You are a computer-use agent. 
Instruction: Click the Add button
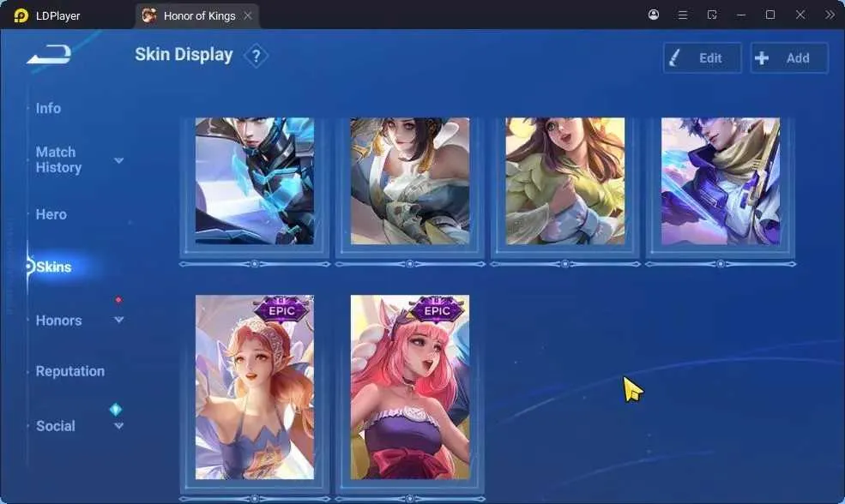(789, 57)
